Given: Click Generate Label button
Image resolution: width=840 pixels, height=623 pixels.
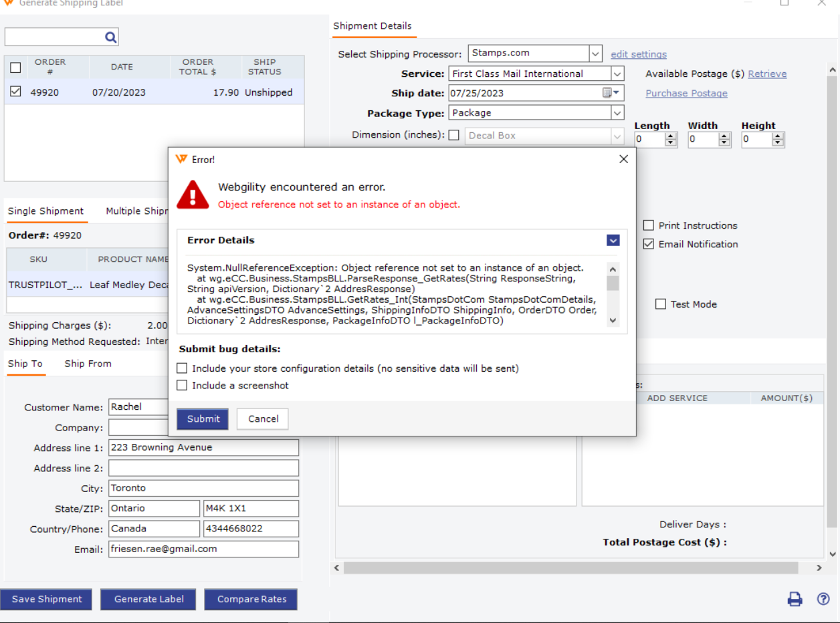Looking at the screenshot, I should tap(149, 599).
